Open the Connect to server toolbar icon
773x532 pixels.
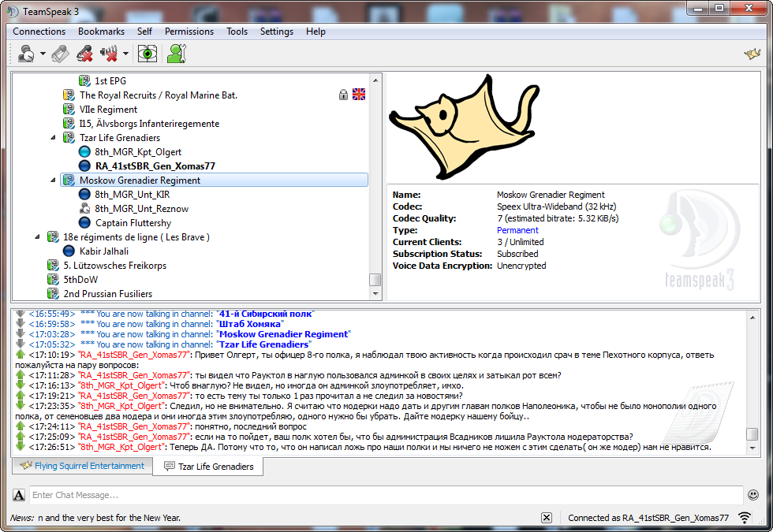click(26, 54)
